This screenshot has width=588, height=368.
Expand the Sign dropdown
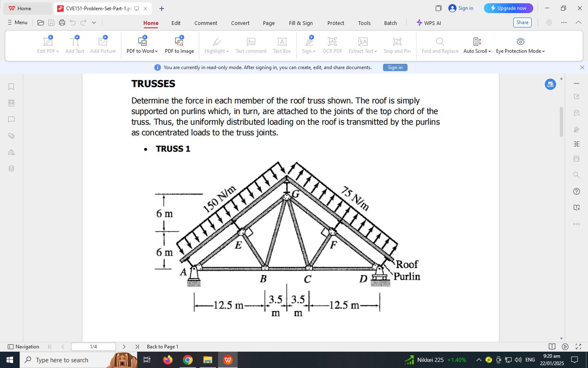point(308,45)
